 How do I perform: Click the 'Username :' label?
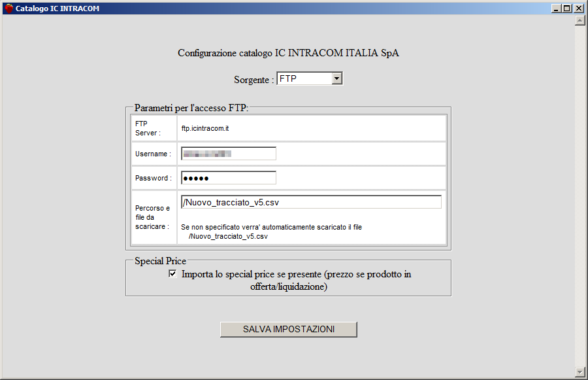[x=153, y=154]
